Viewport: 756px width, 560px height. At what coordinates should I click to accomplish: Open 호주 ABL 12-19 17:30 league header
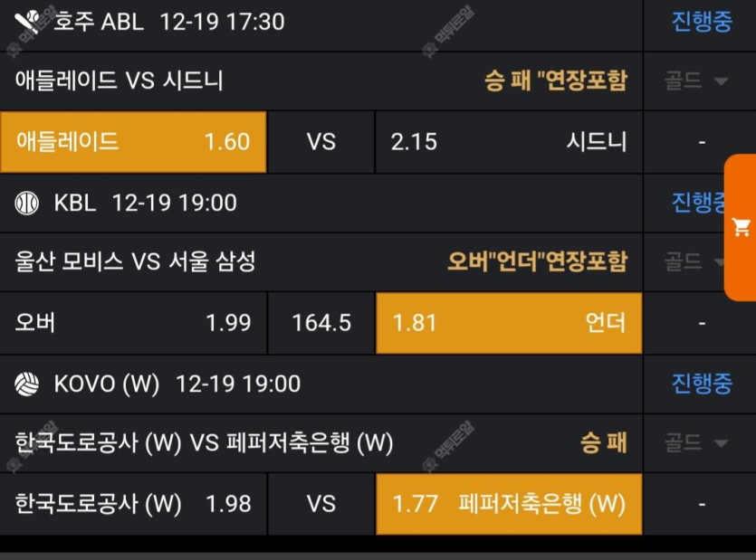(x=169, y=22)
